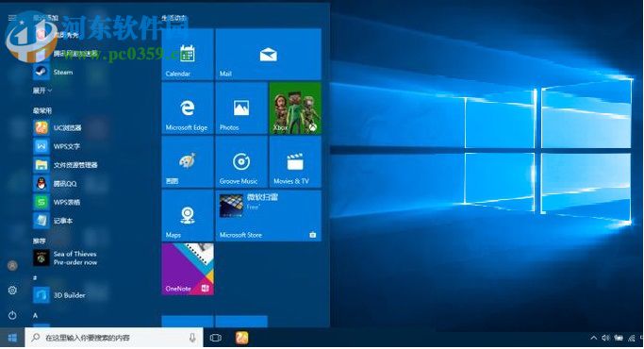
Task: Open Task View from the taskbar
Action: 216,338
